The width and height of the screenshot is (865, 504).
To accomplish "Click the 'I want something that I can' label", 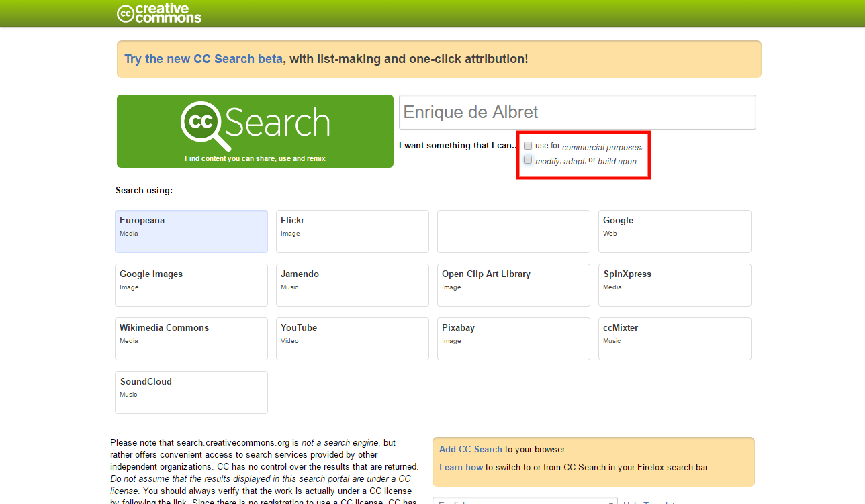I will [x=457, y=146].
